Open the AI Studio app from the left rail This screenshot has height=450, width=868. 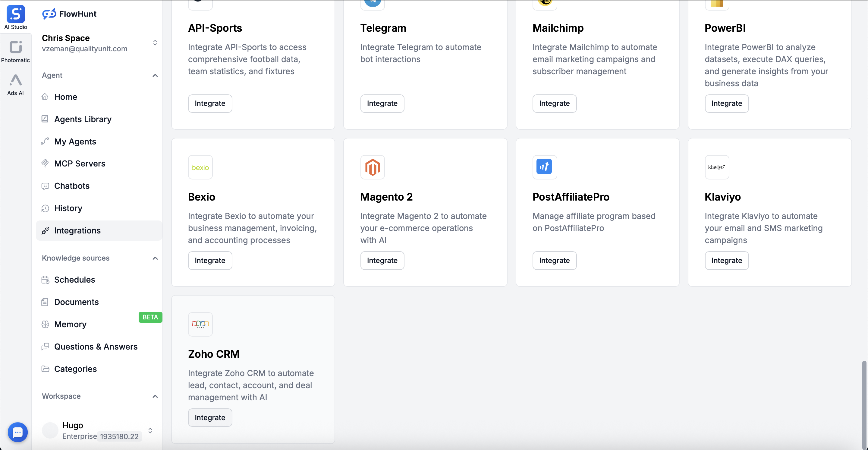pyautogui.click(x=15, y=16)
